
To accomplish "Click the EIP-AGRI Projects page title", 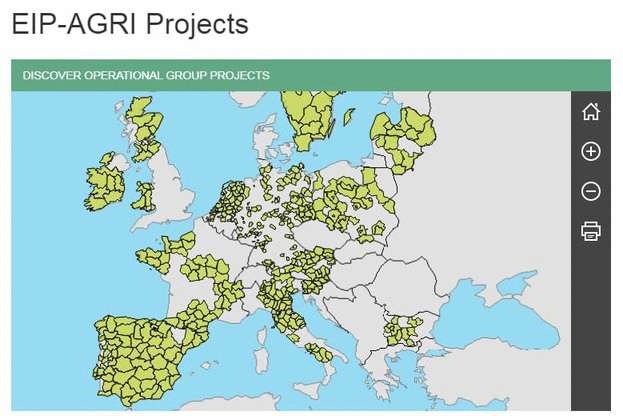I will pos(130,24).
